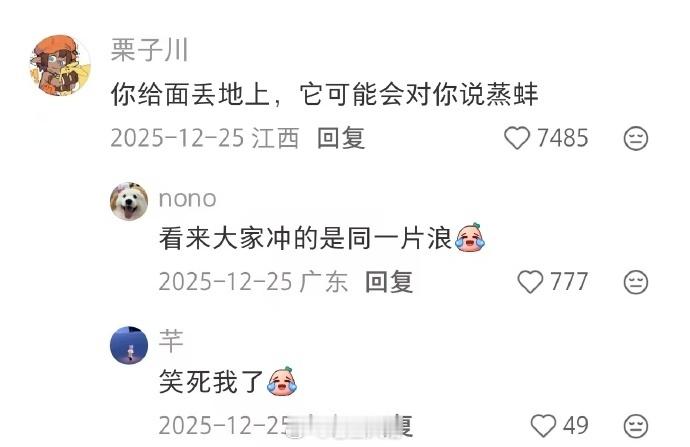Tap the crying-laughing emoji in nono's reply
Image resolution: width=690 pixels, height=447 pixels.
pyautogui.click(x=470, y=238)
